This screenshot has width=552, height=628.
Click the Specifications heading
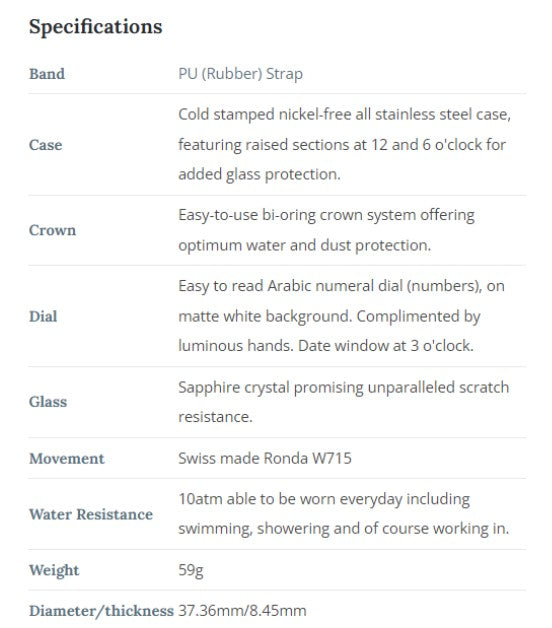(96, 27)
